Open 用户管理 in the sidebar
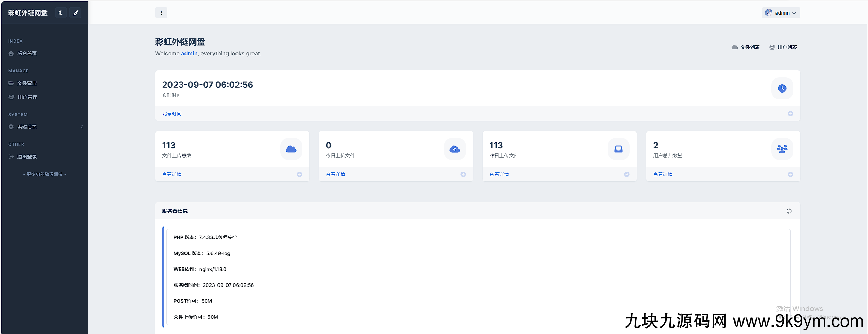 27,97
